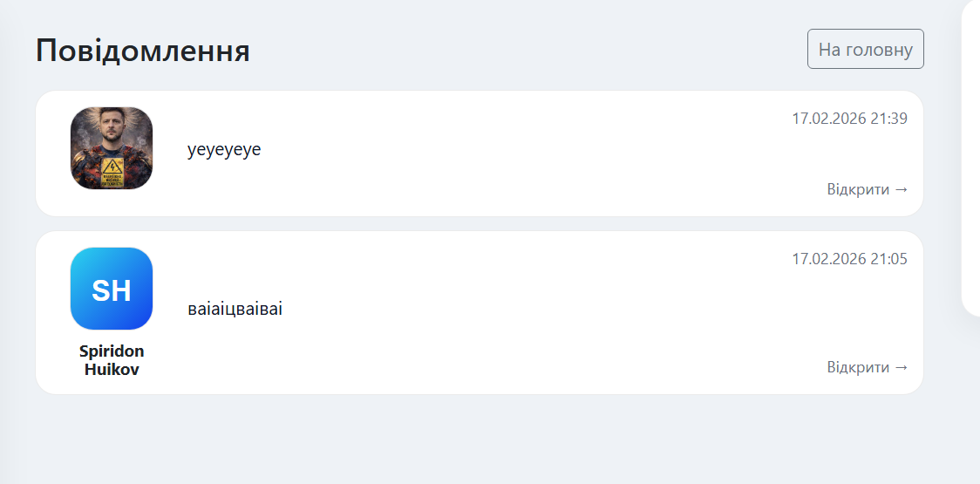The height and width of the screenshot is (484, 980).
Task: Open the "yeyeyeye" message via Відкрити link
Action: tap(867, 189)
